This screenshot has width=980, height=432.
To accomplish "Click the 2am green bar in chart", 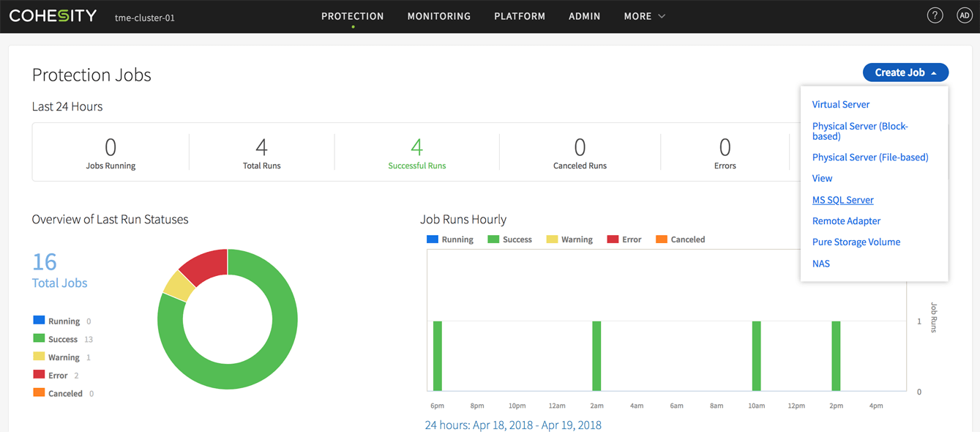I will [x=596, y=356].
